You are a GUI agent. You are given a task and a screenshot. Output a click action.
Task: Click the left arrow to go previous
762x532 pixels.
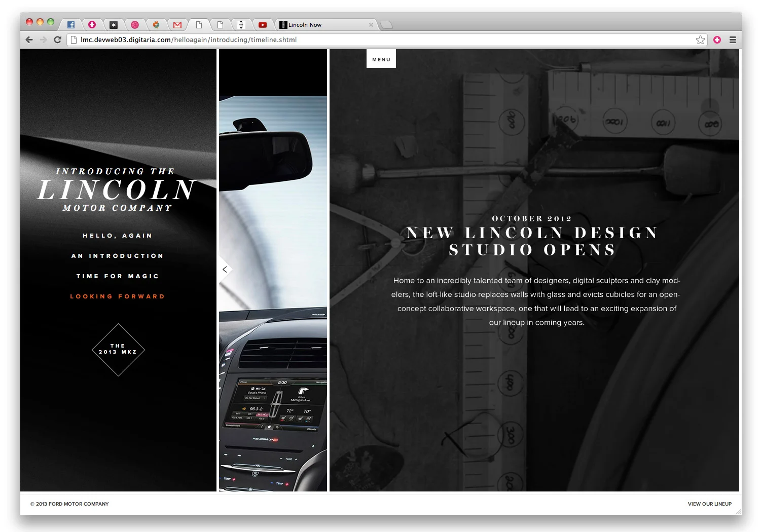click(x=225, y=270)
